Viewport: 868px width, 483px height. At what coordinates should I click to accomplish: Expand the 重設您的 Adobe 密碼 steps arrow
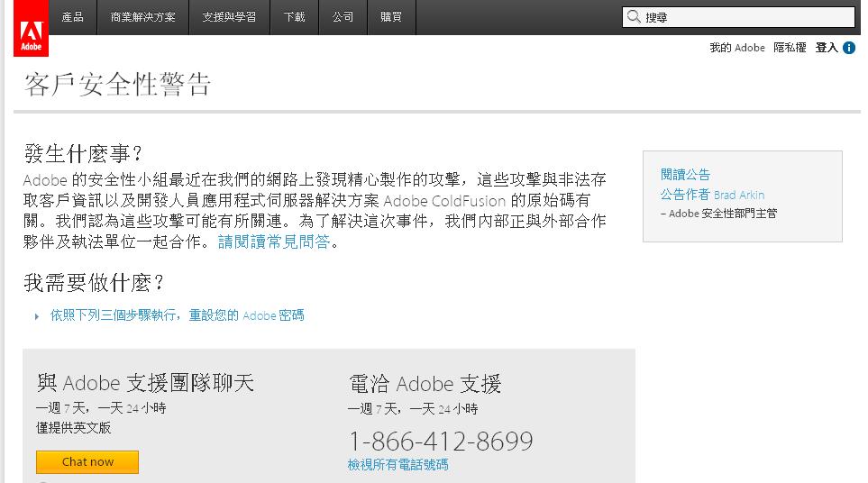pos(37,316)
